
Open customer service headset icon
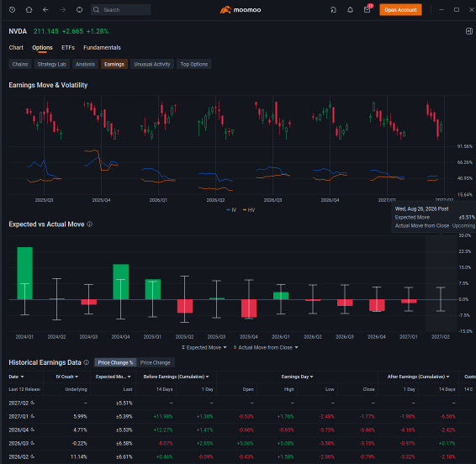(x=333, y=10)
